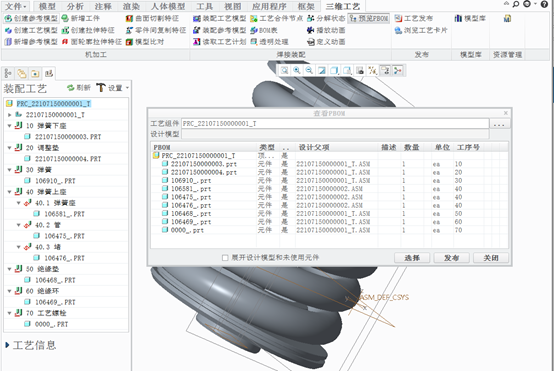Toggle the 预览PBOM button in the ribbon
The height and width of the screenshot is (371, 554).
(x=369, y=18)
